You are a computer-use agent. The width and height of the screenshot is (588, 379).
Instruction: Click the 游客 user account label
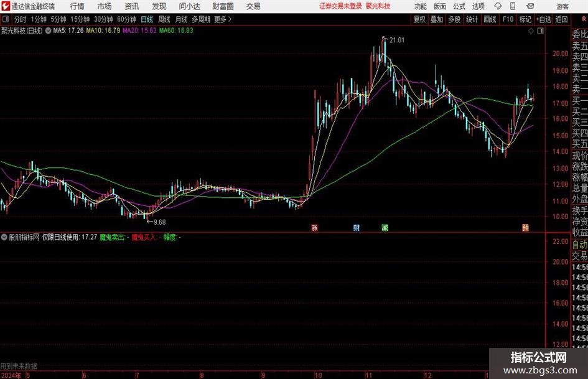click(x=562, y=6)
